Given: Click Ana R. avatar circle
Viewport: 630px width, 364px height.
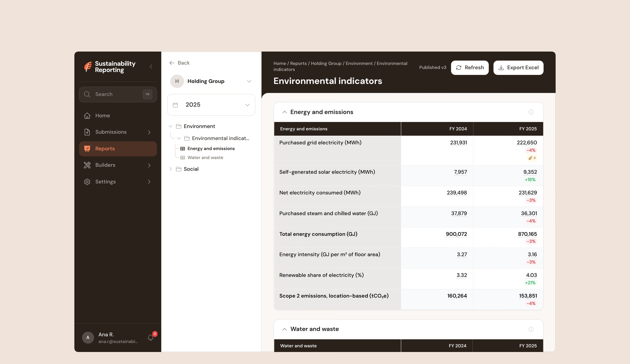Looking at the screenshot, I should click(88, 338).
